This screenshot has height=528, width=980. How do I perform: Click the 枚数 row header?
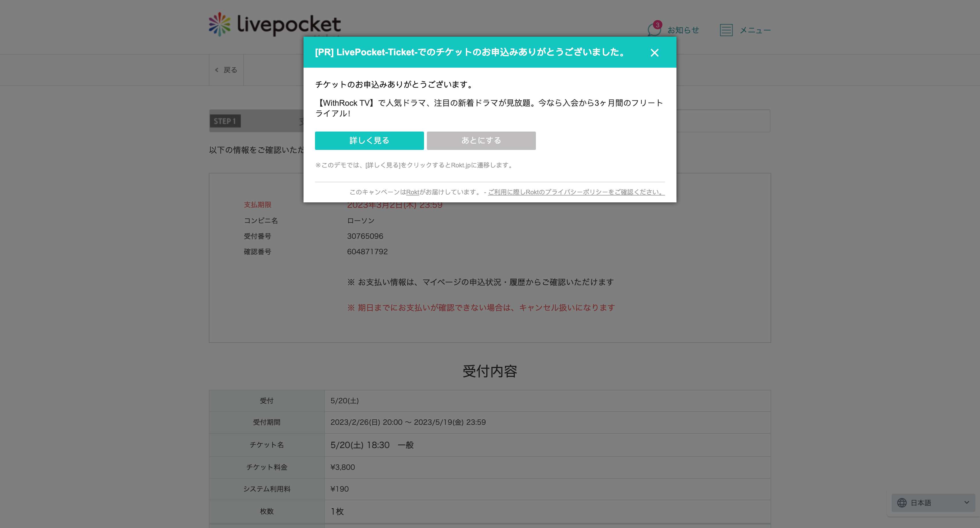click(x=267, y=511)
